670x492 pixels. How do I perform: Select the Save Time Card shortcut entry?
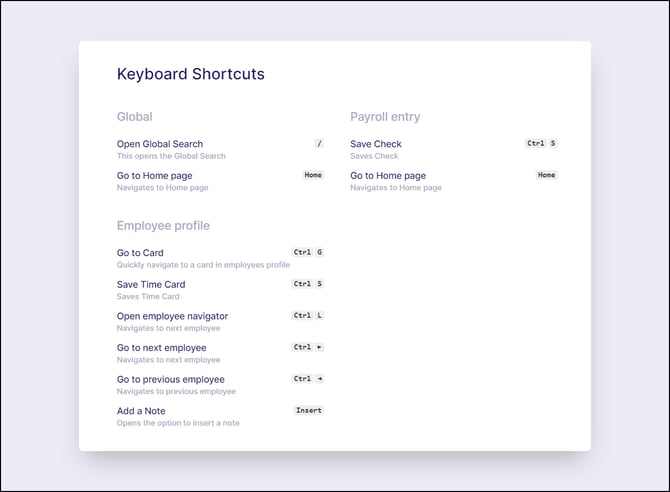coord(220,290)
